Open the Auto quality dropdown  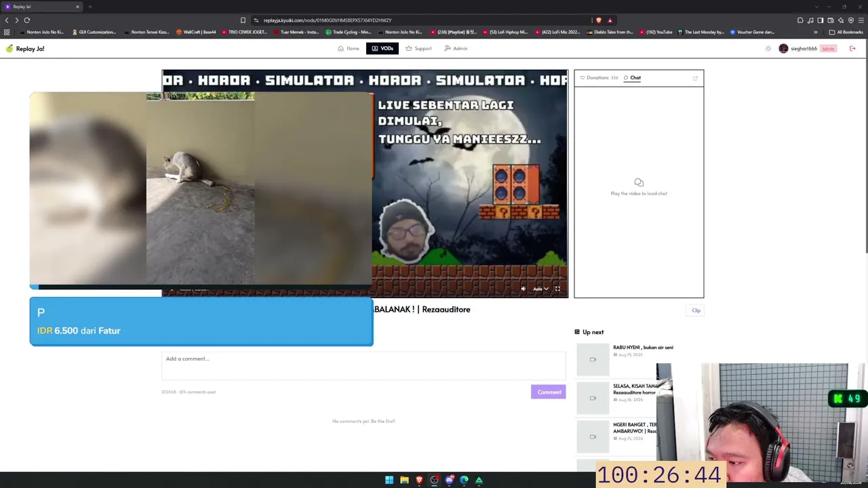click(x=540, y=289)
